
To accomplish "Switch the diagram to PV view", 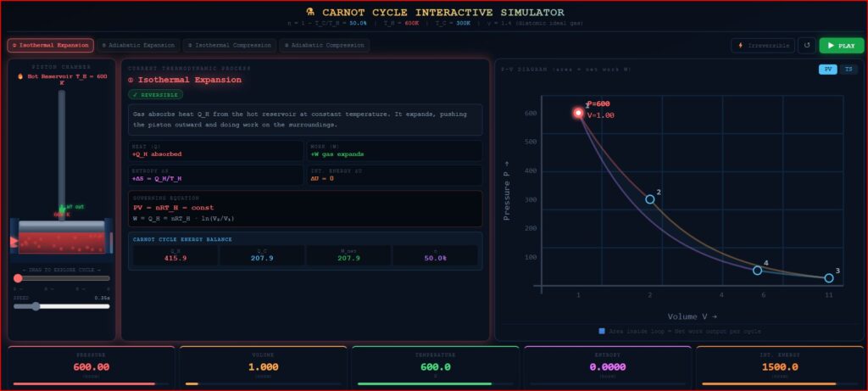I will click(827, 70).
